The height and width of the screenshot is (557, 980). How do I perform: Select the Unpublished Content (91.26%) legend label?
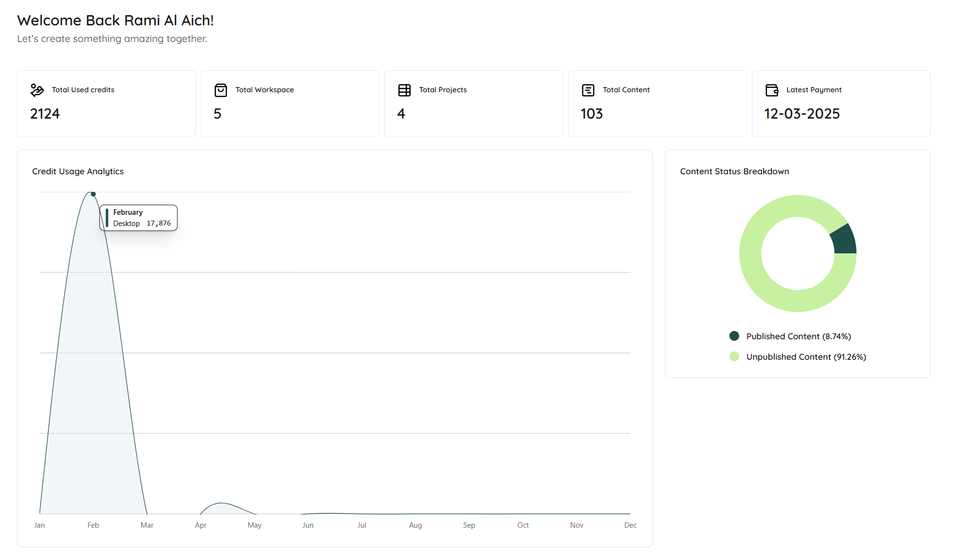point(806,357)
